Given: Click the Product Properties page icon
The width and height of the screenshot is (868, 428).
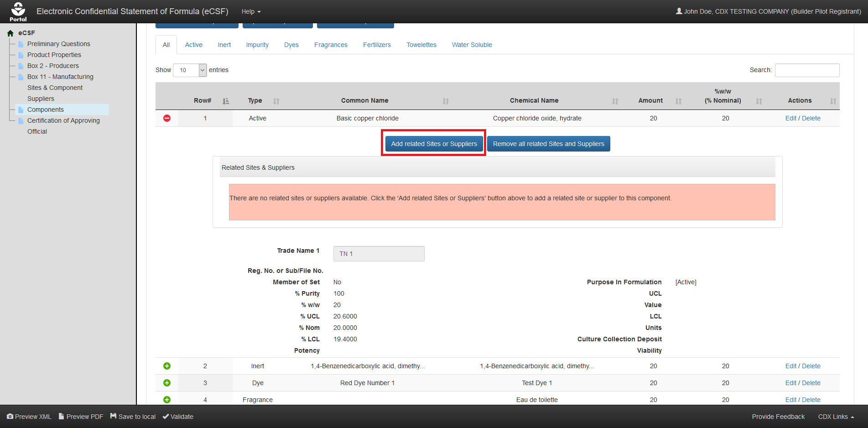Looking at the screenshot, I should point(21,55).
